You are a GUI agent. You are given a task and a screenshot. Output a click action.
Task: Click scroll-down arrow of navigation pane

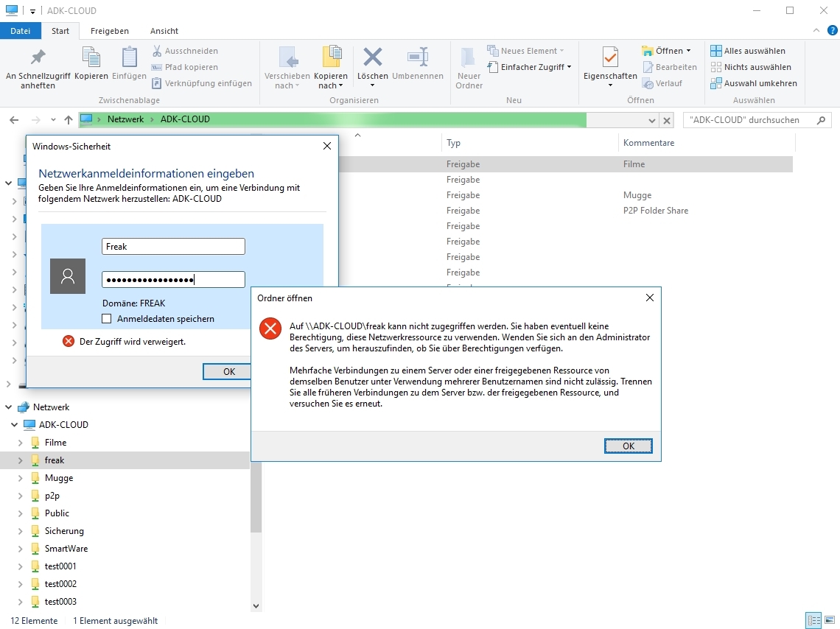256,606
